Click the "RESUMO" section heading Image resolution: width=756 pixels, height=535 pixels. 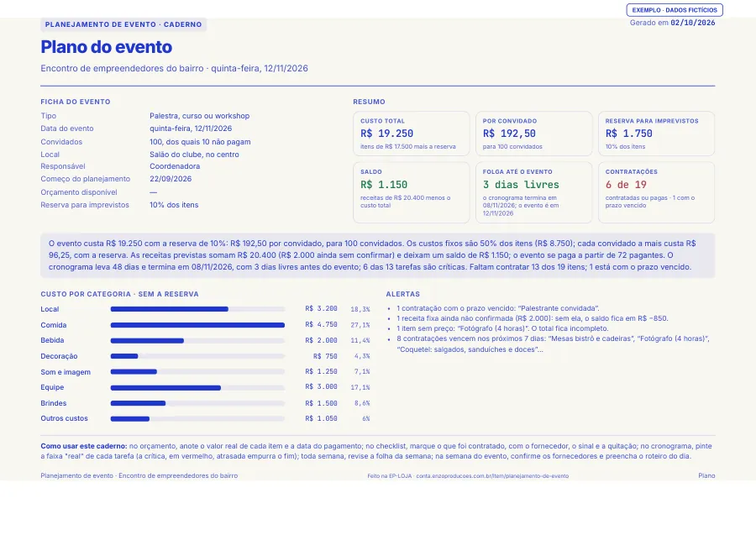[x=369, y=102]
